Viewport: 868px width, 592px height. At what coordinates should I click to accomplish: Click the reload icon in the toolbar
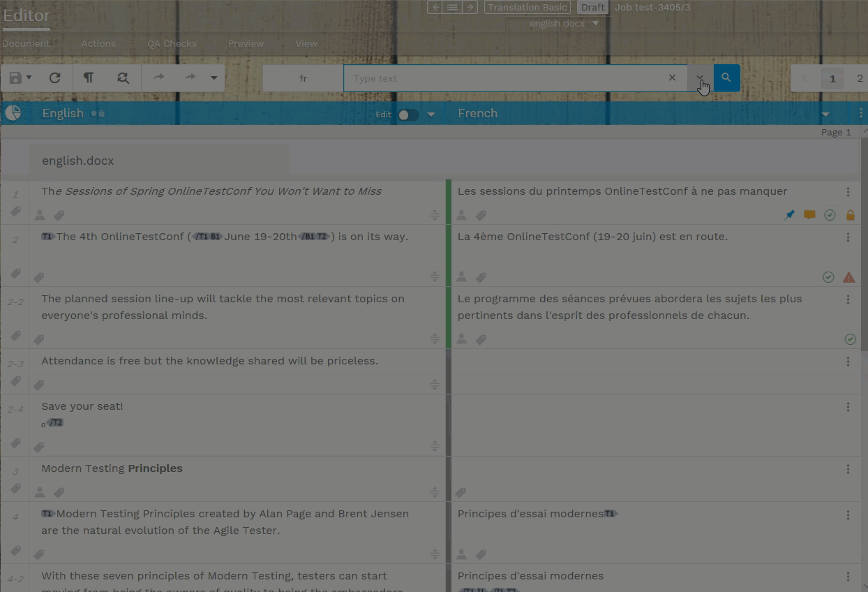(55, 78)
